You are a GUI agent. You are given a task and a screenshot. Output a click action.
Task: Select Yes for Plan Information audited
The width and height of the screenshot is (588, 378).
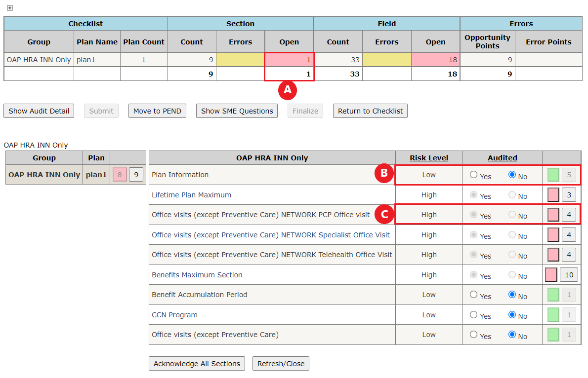tap(474, 175)
